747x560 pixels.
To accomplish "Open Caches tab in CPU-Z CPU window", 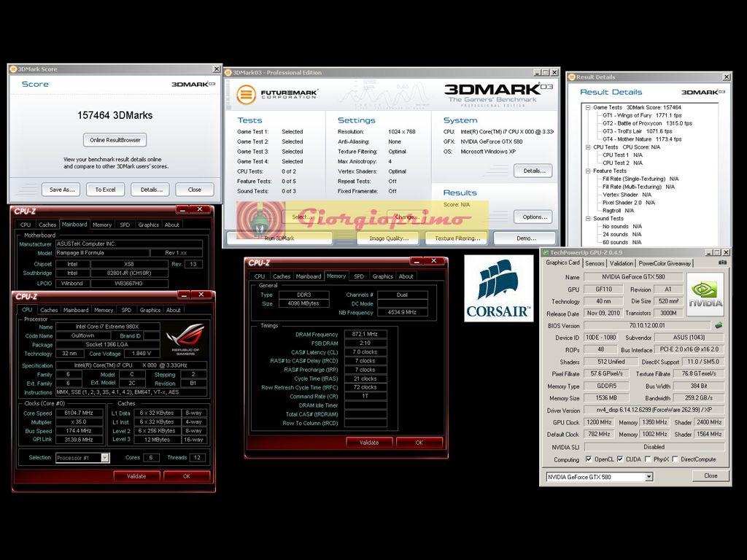I will [x=49, y=310].
